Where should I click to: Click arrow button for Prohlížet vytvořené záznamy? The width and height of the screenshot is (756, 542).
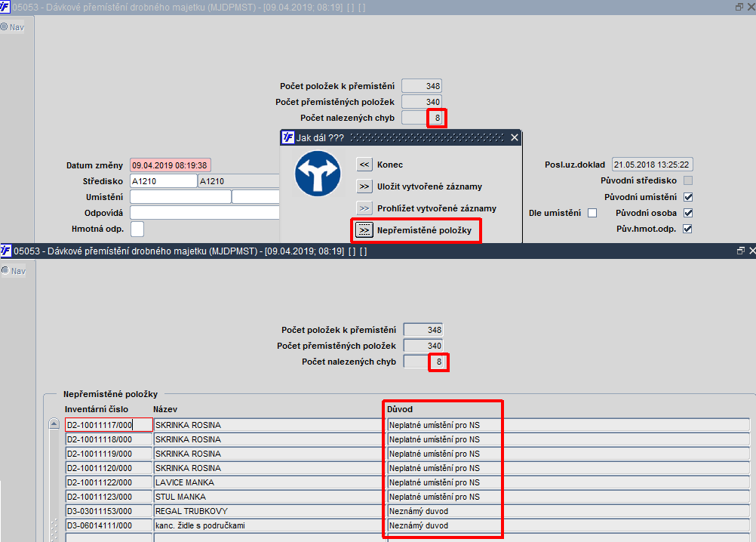364,208
